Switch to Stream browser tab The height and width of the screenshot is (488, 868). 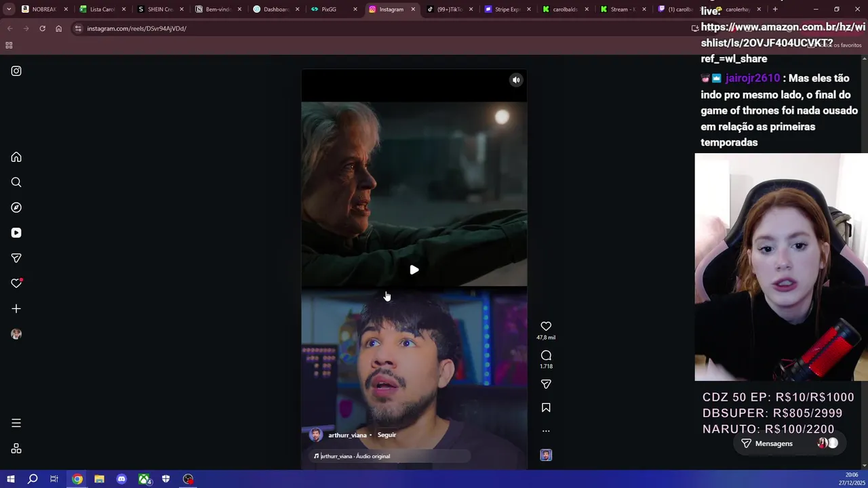(623, 9)
